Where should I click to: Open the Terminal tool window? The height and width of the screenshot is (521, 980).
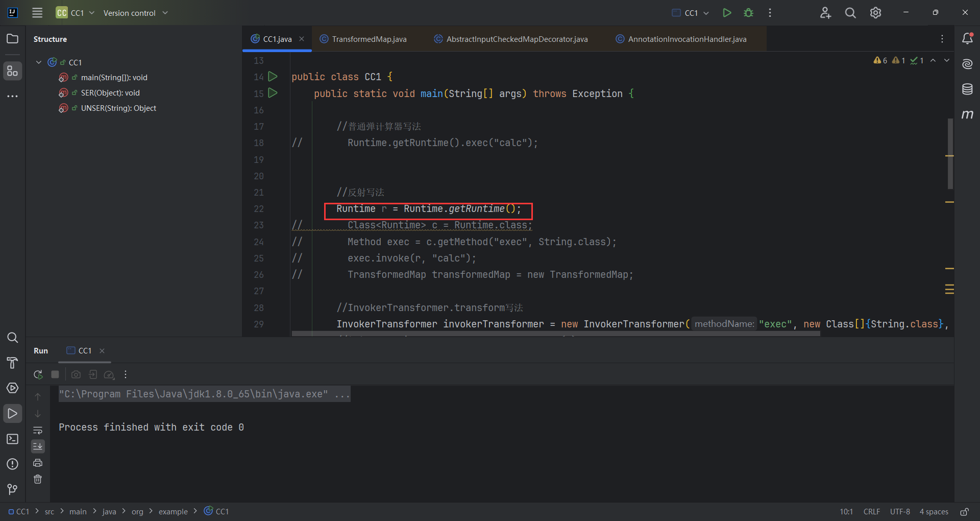tap(12, 439)
